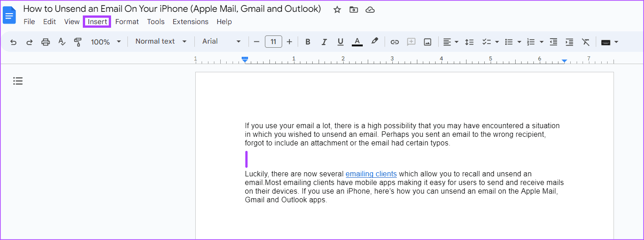Open the Insert menu
Screen dimensions: 644x240
tap(97, 22)
